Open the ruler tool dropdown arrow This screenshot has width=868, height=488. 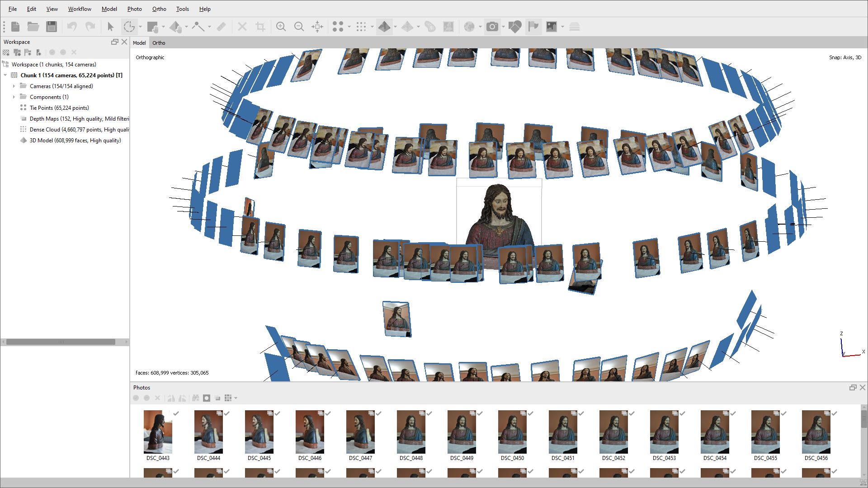pos(209,27)
